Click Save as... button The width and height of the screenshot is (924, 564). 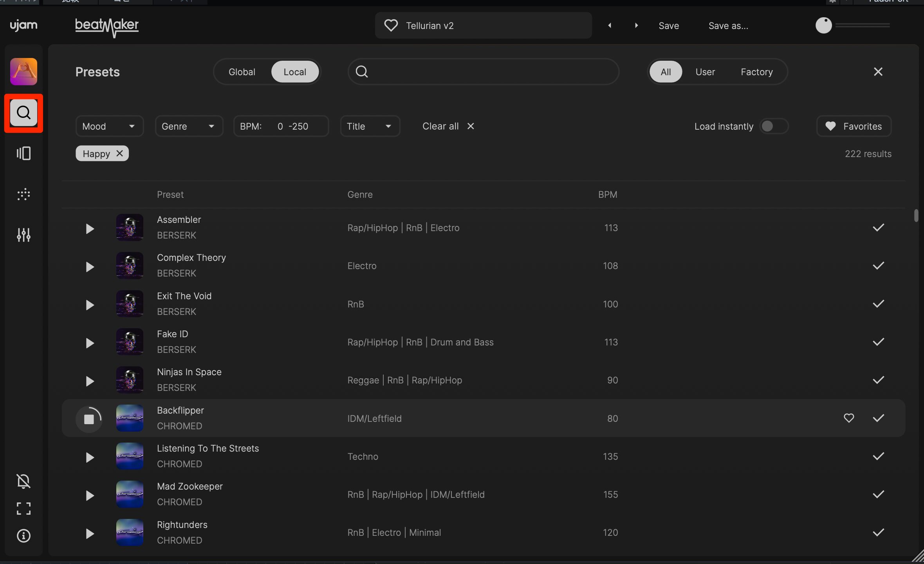(x=728, y=26)
